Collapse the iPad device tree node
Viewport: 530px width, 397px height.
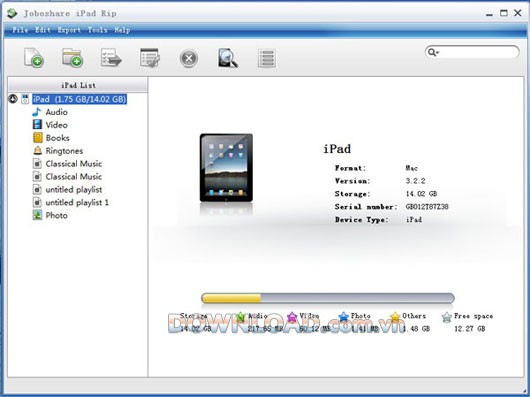[13, 99]
